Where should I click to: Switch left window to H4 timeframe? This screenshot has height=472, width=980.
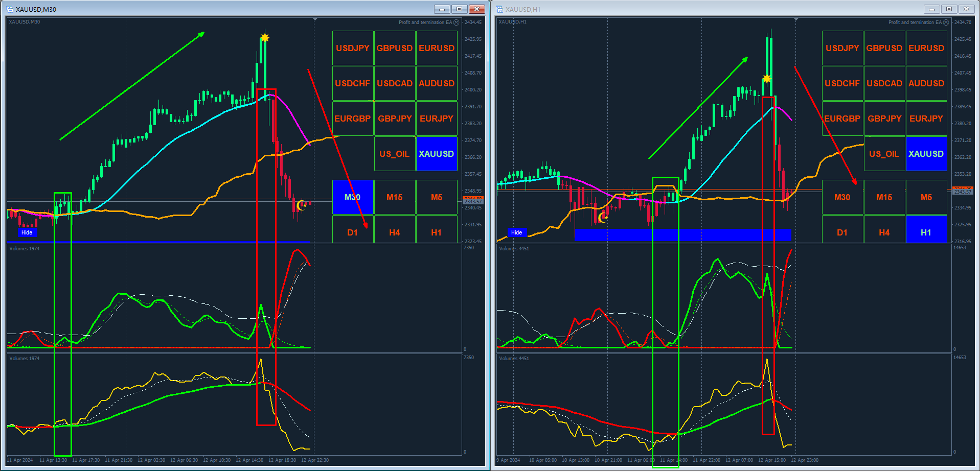click(395, 229)
